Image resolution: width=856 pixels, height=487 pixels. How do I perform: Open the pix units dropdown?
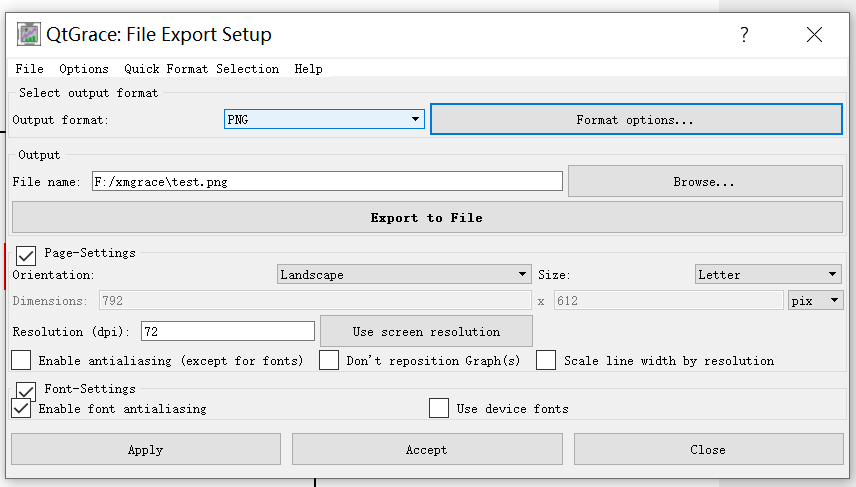[815, 300]
